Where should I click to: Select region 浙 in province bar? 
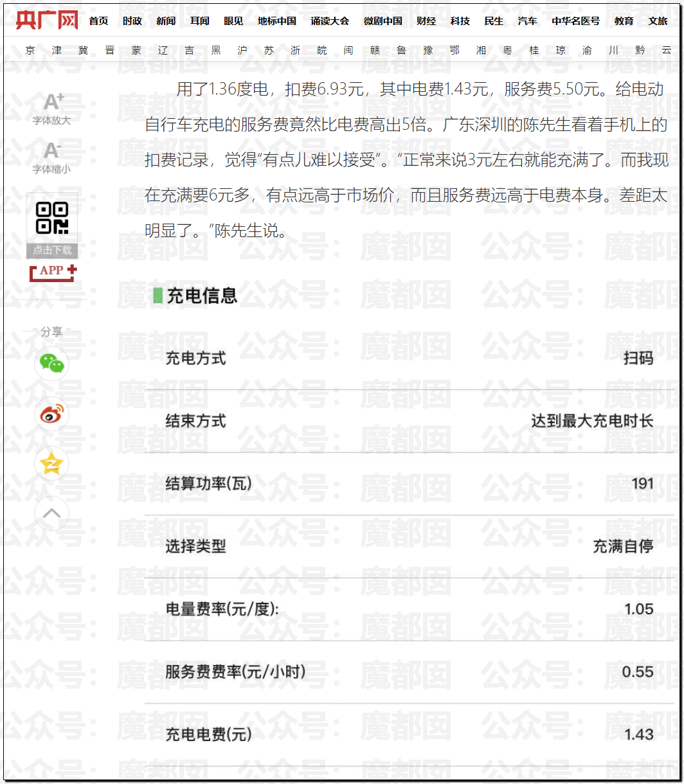[295, 50]
